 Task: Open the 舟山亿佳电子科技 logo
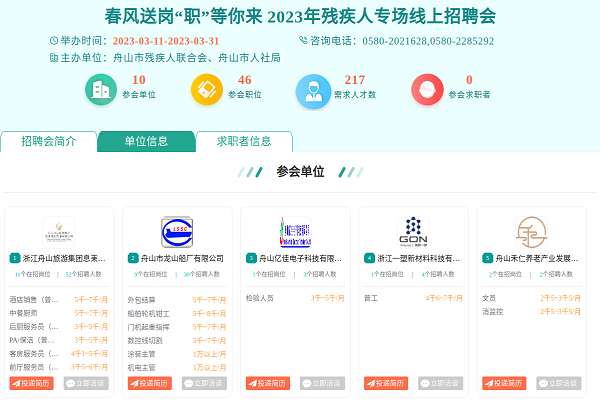point(295,232)
